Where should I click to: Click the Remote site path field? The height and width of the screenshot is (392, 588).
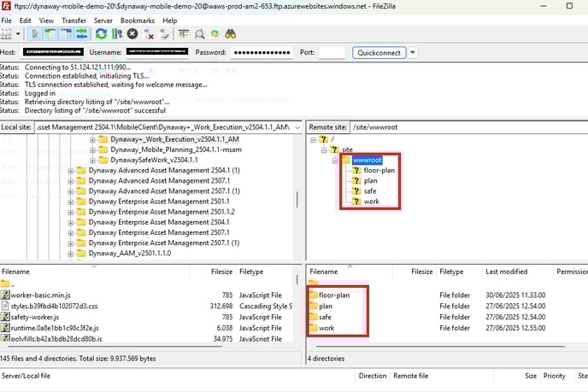pyautogui.click(x=468, y=127)
